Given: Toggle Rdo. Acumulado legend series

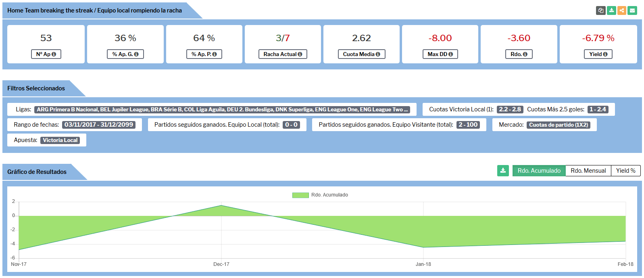Looking at the screenshot, I should click(x=320, y=195).
